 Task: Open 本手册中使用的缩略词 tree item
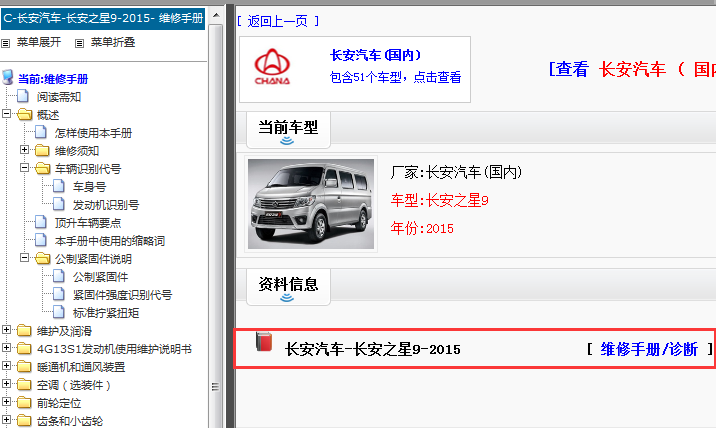point(110,241)
